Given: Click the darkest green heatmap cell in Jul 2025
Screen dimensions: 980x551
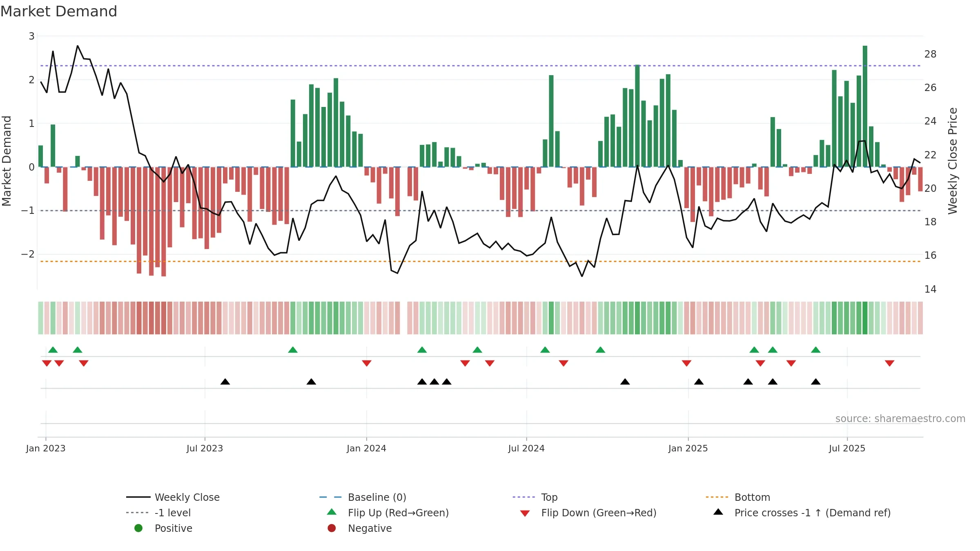Looking at the screenshot, I should [x=865, y=318].
